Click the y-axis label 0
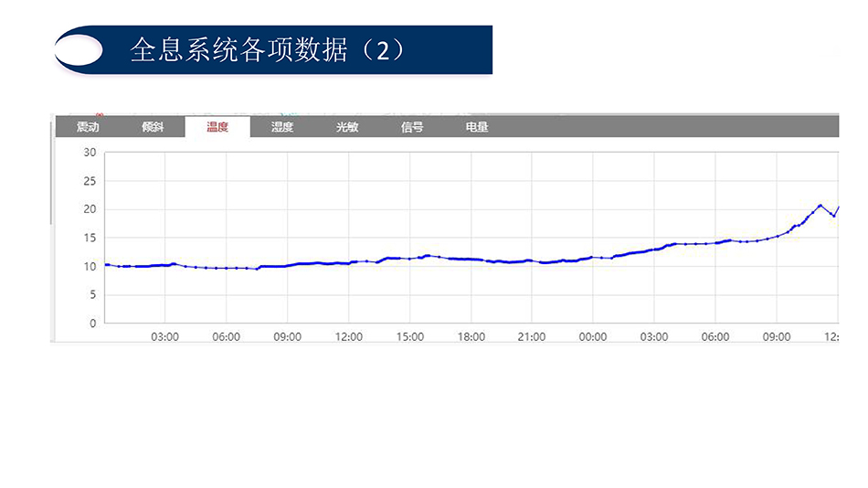This screenshot has height=488, width=868. 93,324
